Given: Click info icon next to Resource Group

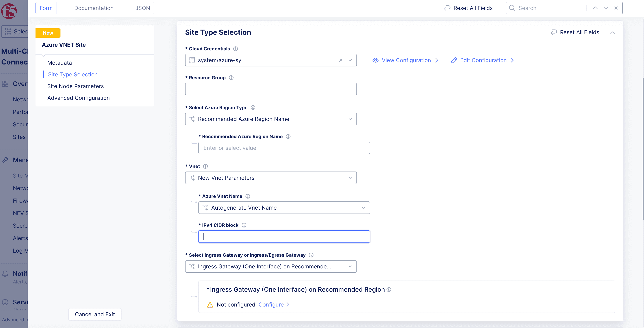Looking at the screenshot, I should tap(231, 78).
